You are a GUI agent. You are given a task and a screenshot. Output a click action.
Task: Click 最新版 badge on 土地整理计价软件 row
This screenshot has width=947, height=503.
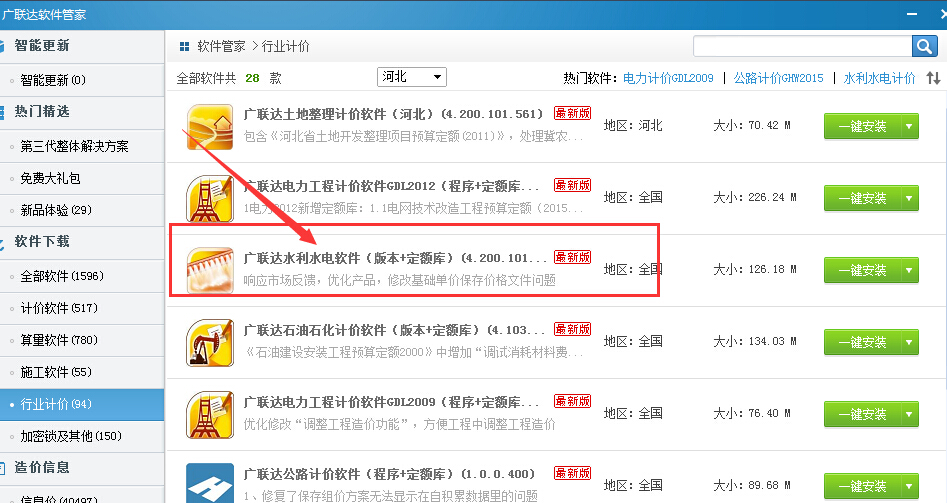[x=573, y=113]
